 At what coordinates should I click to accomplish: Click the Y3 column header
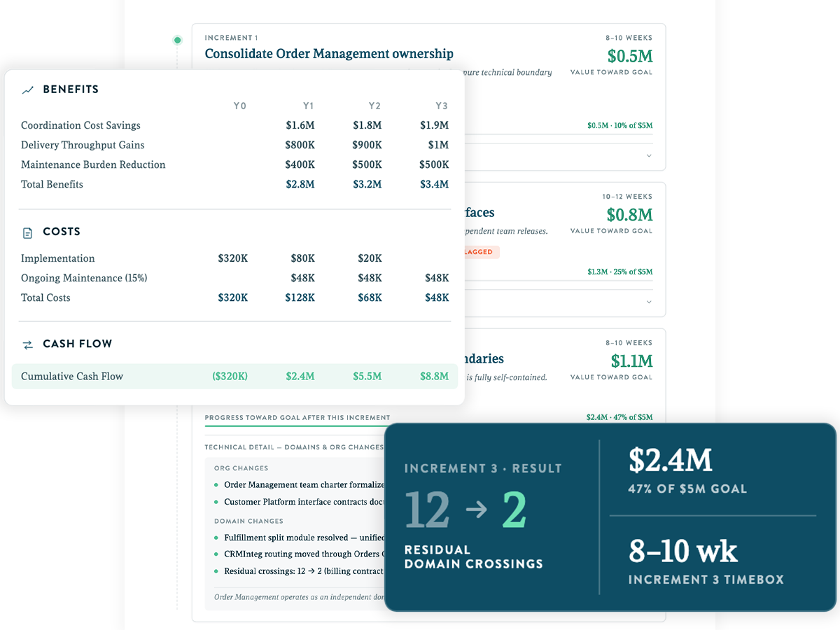pyautogui.click(x=442, y=106)
